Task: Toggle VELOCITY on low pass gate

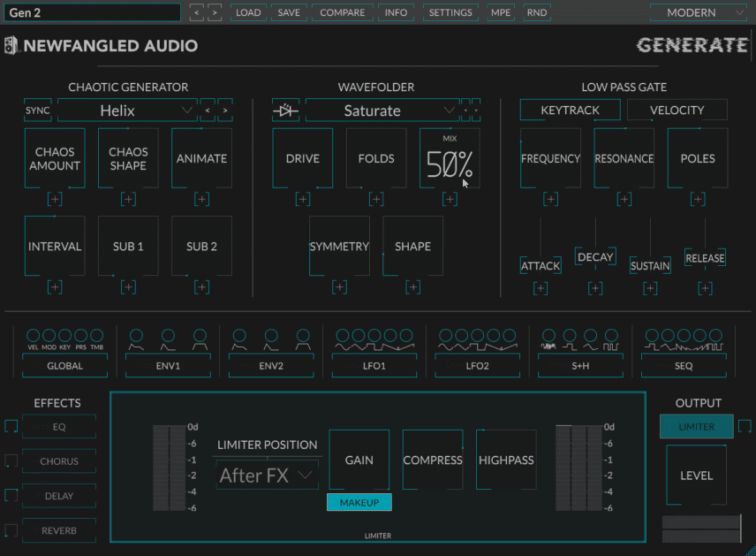Action: (x=677, y=110)
